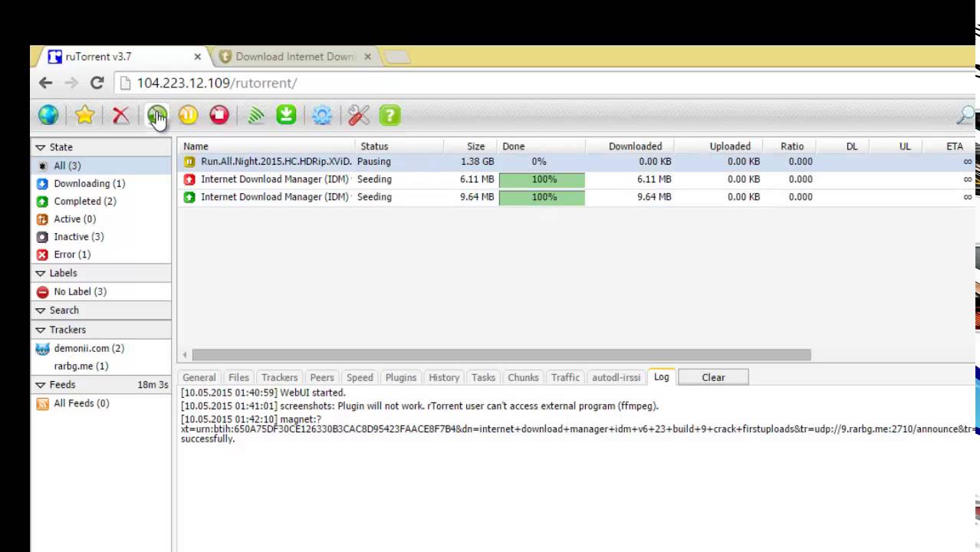
Task: Open the plugins tools wrench icon
Action: (x=358, y=116)
